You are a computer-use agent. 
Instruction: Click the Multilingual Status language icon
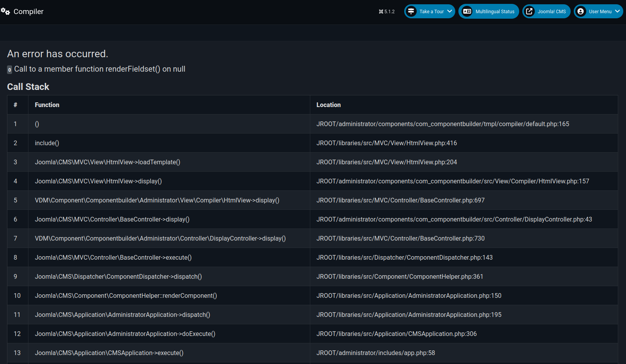tap(467, 11)
